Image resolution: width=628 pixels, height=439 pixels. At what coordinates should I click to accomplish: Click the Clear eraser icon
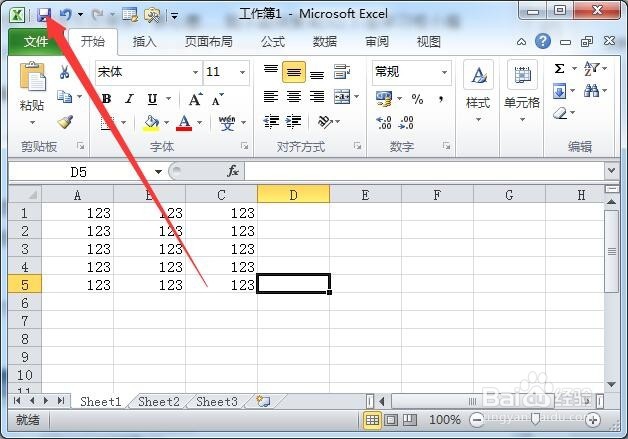[560, 113]
